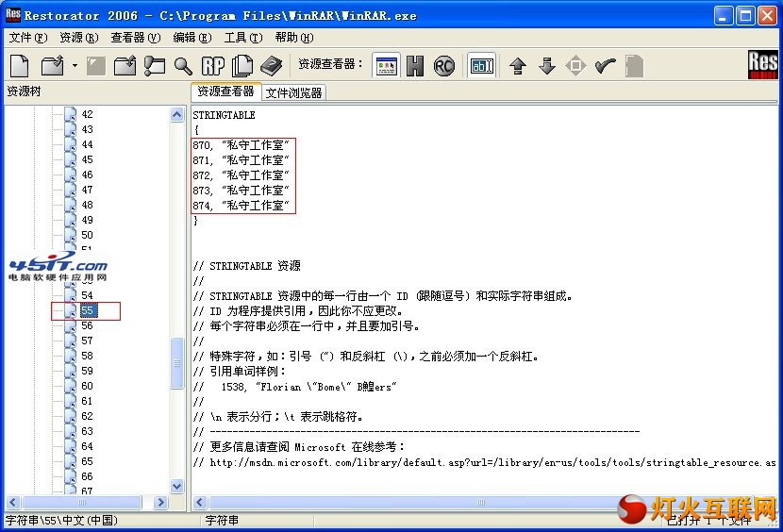Click resource tree scroll-down arrow

pyautogui.click(x=176, y=486)
